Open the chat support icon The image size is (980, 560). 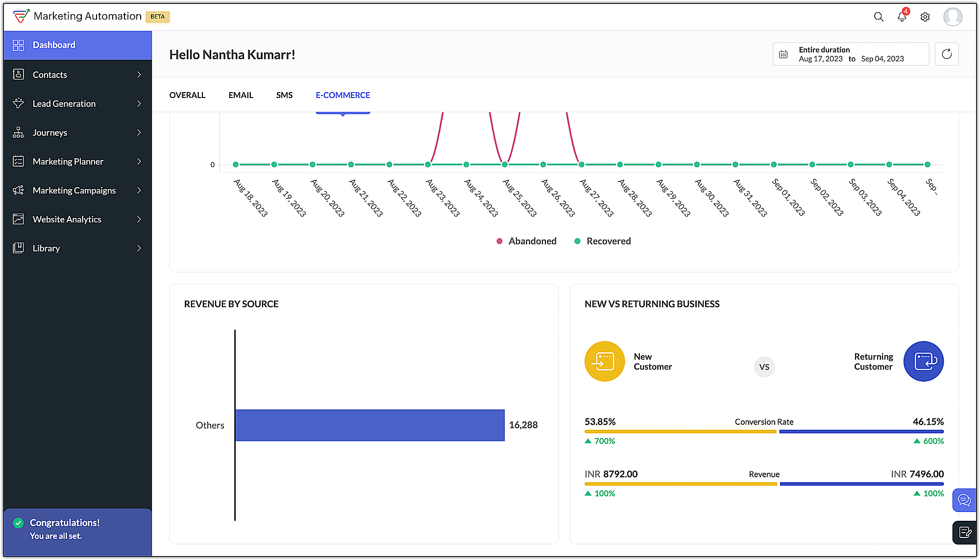click(964, 500)
